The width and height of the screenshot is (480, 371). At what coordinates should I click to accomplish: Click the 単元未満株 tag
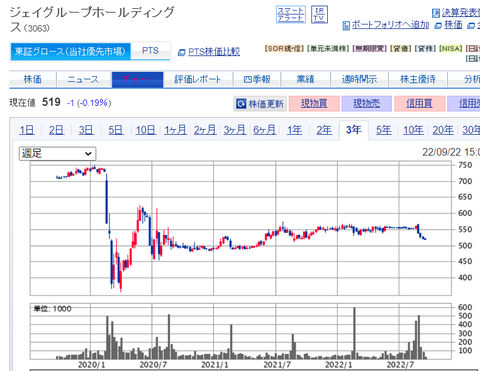[x=328, y=49]
